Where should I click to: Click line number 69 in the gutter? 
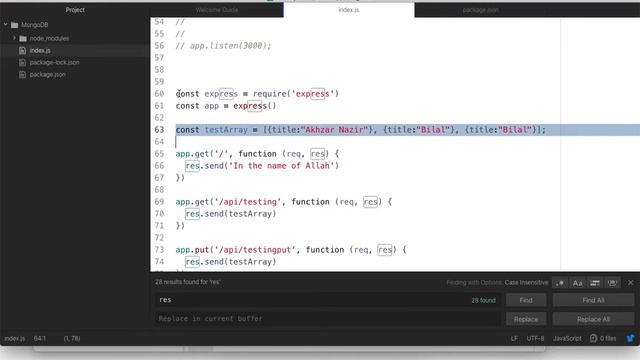(x=159, y=202)
